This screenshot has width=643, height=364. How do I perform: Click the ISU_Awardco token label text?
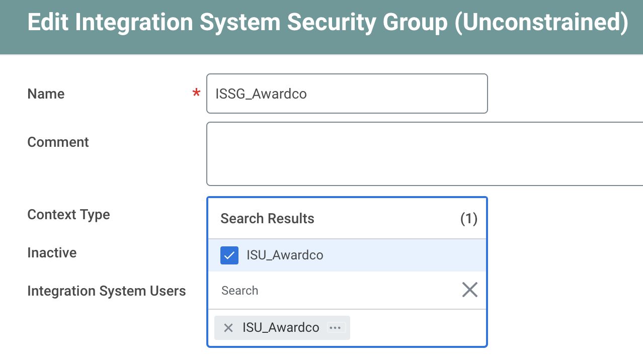[280, 327]
